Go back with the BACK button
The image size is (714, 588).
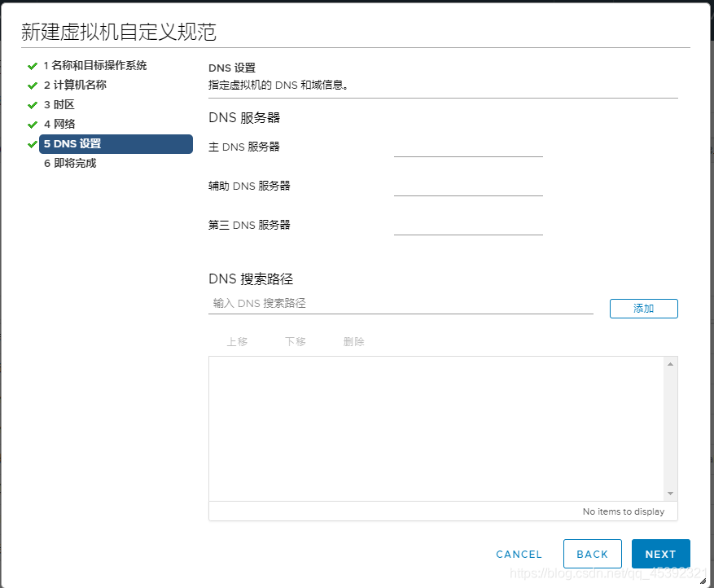click(x=592, y=554)
